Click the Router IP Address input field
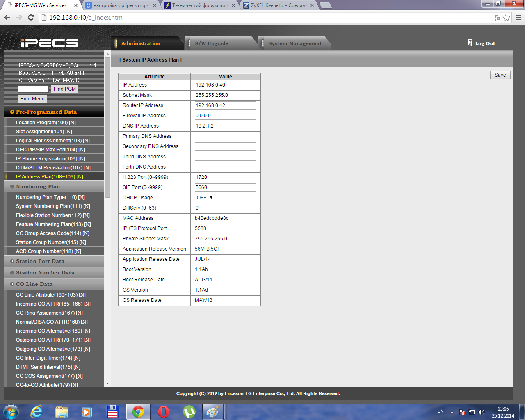 coord(225,105)
